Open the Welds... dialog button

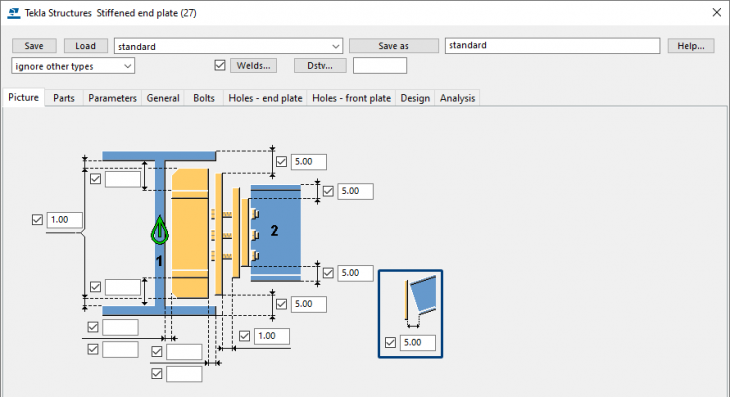pyautogui.click(x=253, y=66)
